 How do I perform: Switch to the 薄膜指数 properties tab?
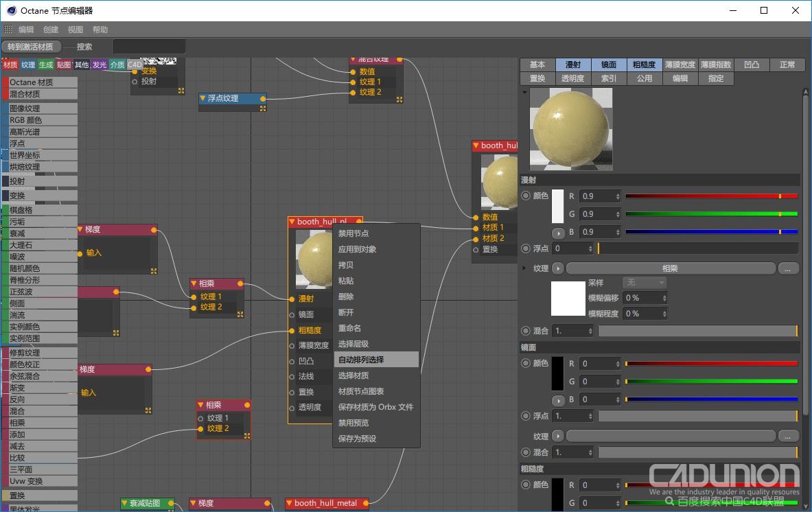716,65
